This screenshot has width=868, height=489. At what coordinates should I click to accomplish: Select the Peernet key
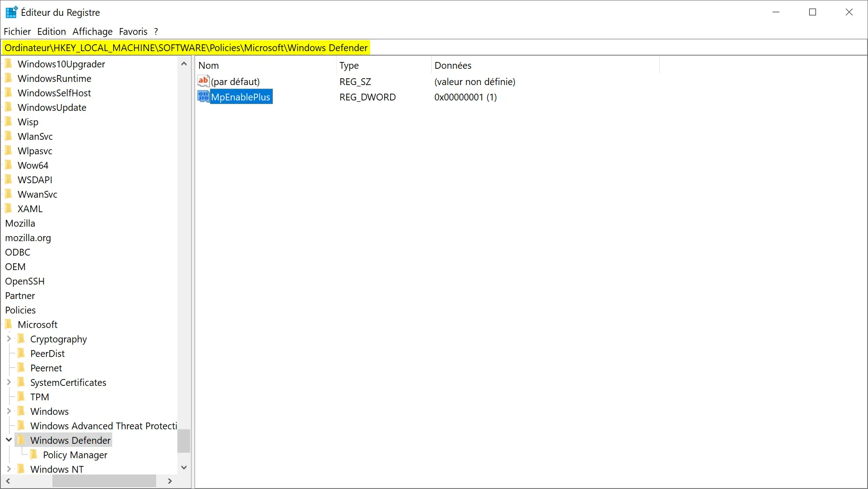[x=46, y=368]
